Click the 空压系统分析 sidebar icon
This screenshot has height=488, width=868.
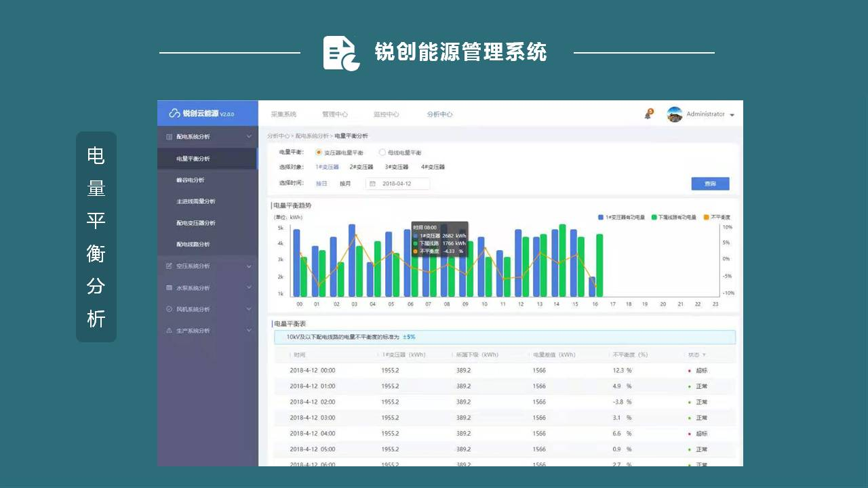point(170,266)
